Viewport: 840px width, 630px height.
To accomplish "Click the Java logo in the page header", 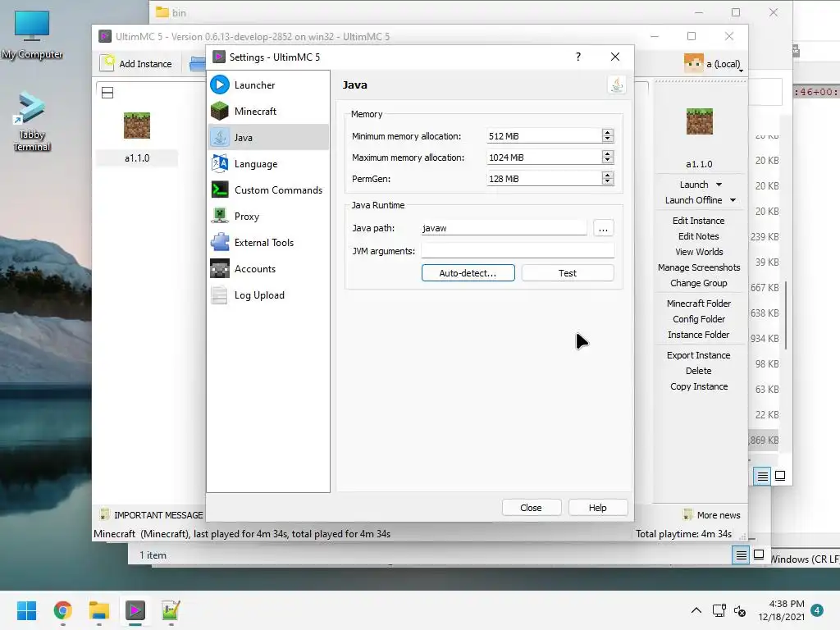I will tap(617, 84).
